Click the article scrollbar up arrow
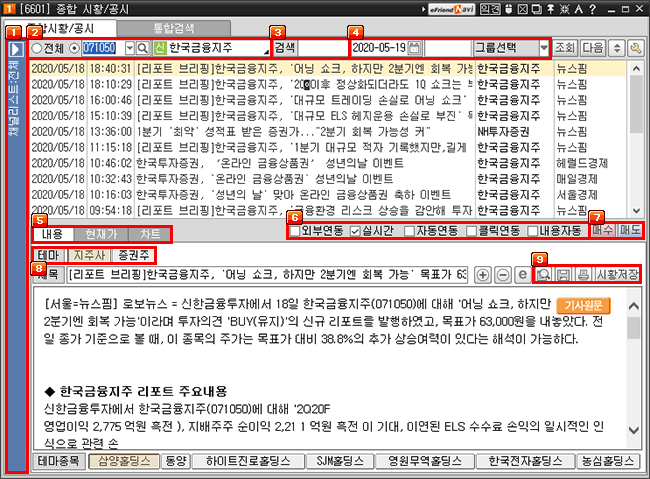Screen dimensions: 650x479 tap(633, 306)
